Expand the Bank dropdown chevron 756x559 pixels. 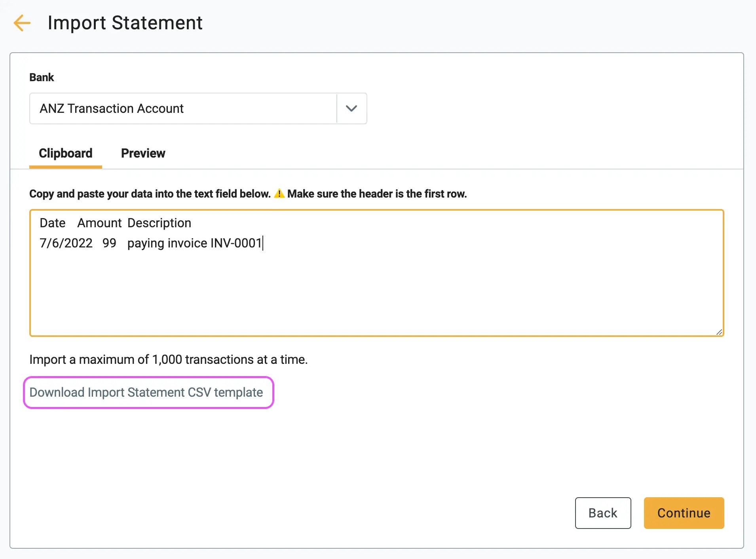point(351,108)
